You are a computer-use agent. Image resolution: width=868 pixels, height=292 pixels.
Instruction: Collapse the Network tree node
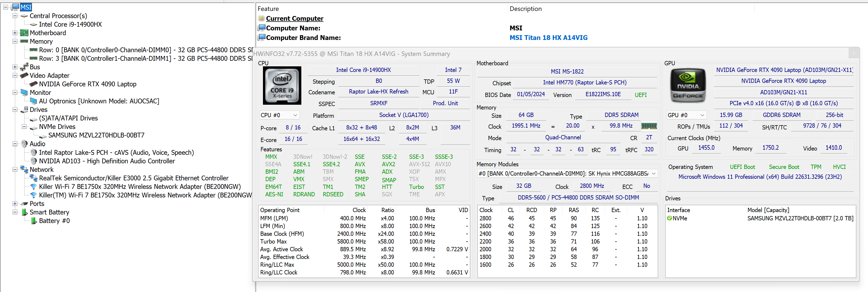click(15, 169)
